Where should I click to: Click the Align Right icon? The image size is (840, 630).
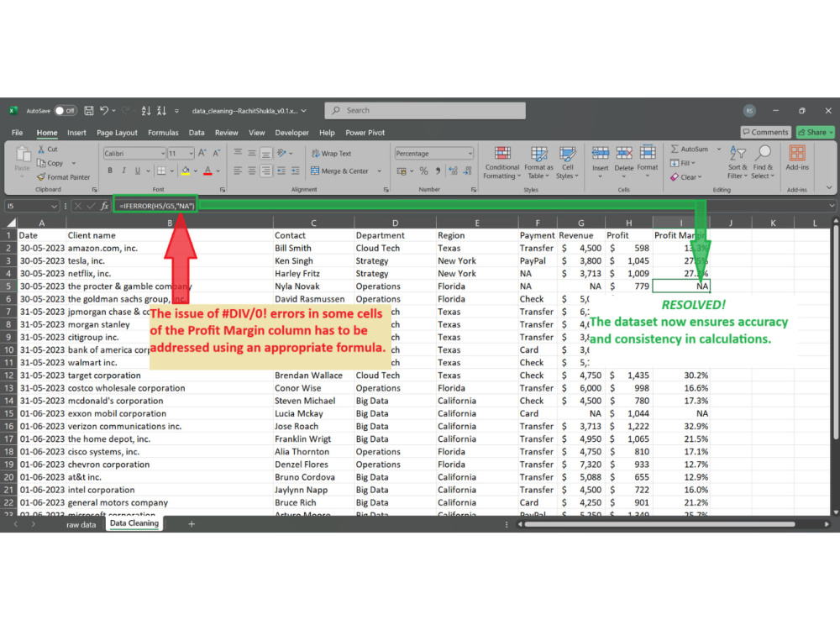(265, 171)
